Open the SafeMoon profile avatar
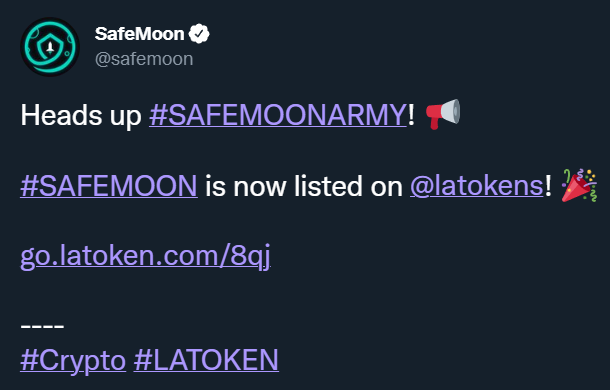610x390 pixels. [x=50, y=47]
